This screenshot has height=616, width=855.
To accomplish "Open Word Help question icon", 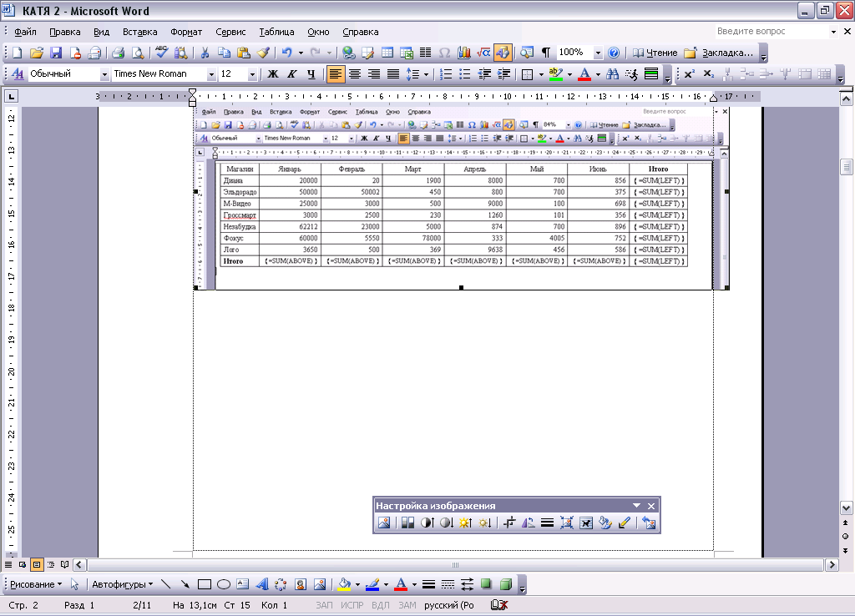I will 614,53.
